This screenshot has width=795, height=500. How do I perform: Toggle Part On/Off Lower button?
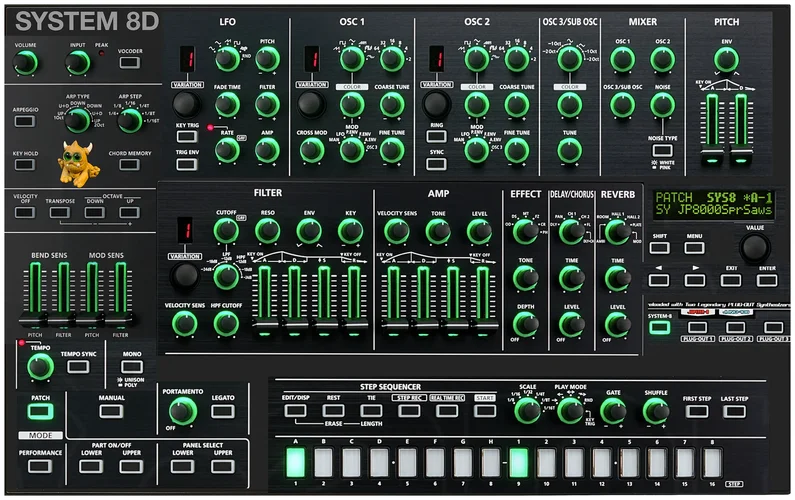click(91, 466)
